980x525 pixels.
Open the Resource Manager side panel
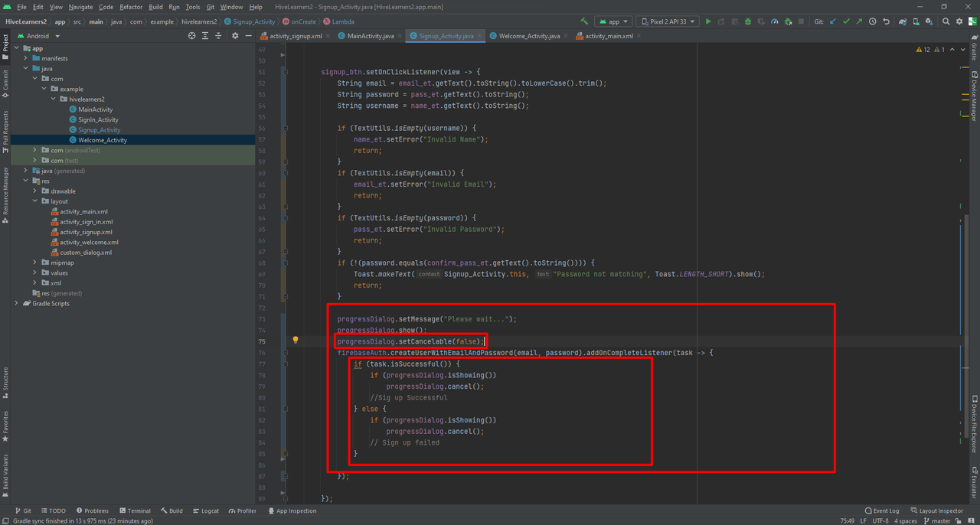click(5, 195)
